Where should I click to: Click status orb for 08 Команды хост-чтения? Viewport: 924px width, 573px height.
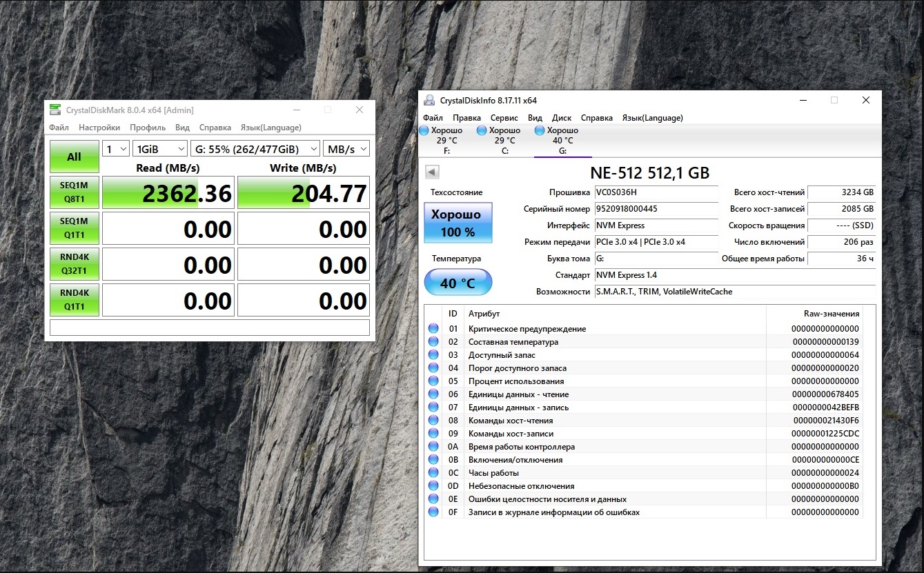click(x=433, y=421)
